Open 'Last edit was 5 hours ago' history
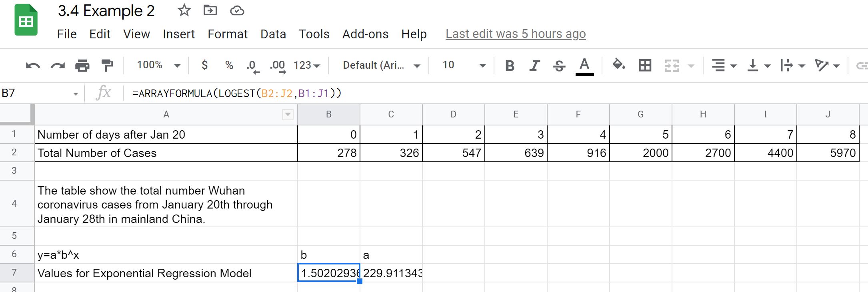Image resolution: width=868 pixels, height=292 pixels. pos(516,34)
